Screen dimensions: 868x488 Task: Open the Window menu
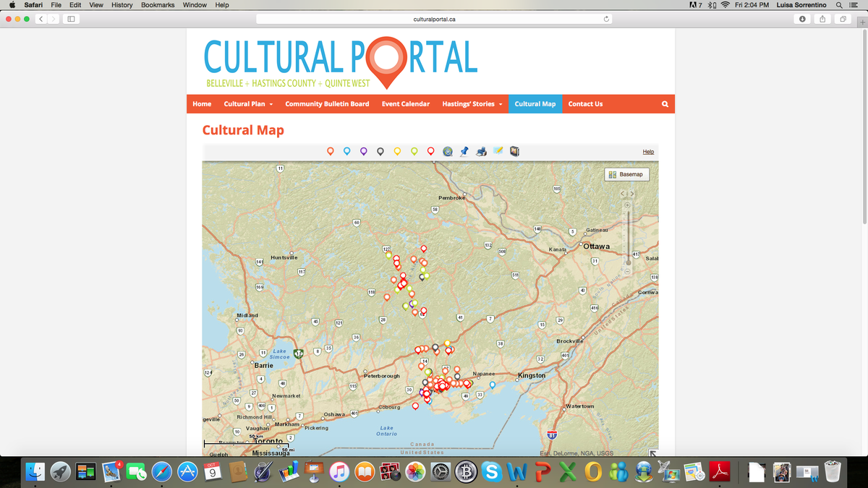point(195,5)
